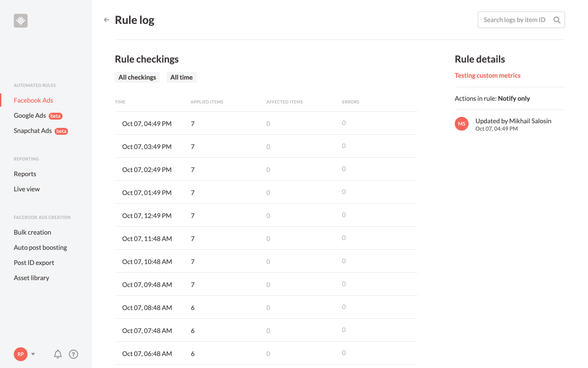Open the Testing custom metrics rule link
This screenshot has height=368, width=588.
point(487,75)
